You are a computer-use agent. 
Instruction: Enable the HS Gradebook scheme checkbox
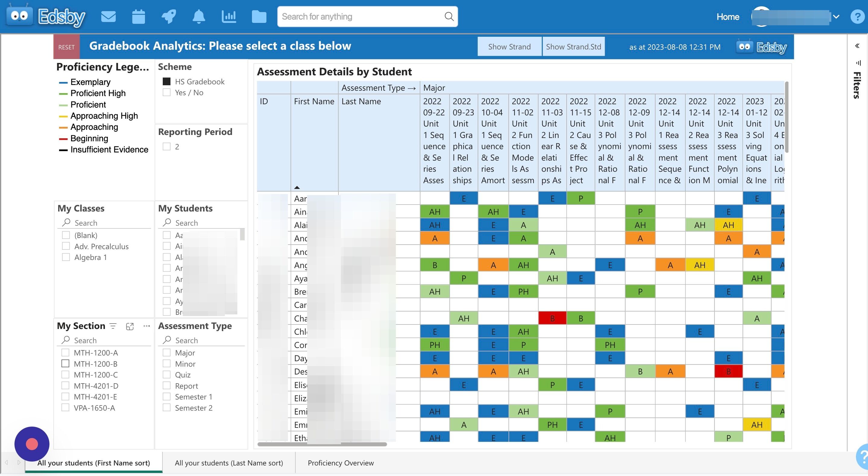point(167,81)
